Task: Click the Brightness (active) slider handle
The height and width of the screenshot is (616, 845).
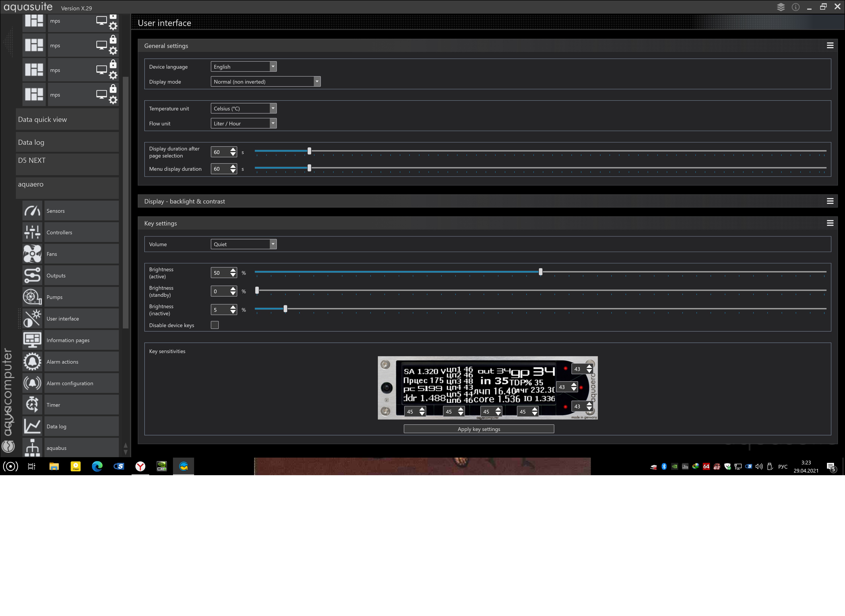Action: 540,272
